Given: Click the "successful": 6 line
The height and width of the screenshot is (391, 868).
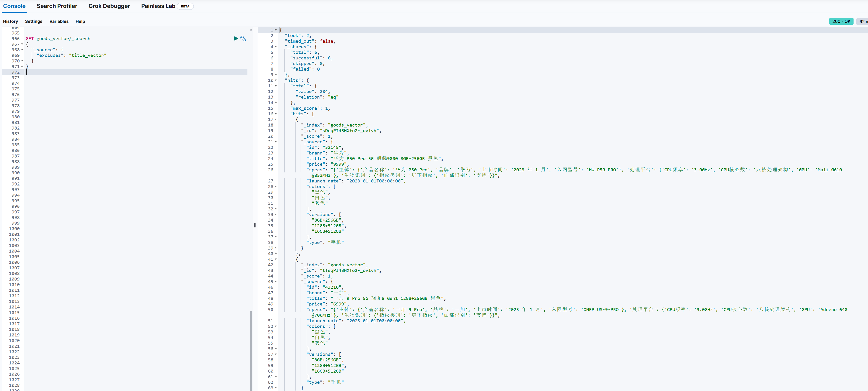Looking at the screenshot, I should click(x=311, y=58).
